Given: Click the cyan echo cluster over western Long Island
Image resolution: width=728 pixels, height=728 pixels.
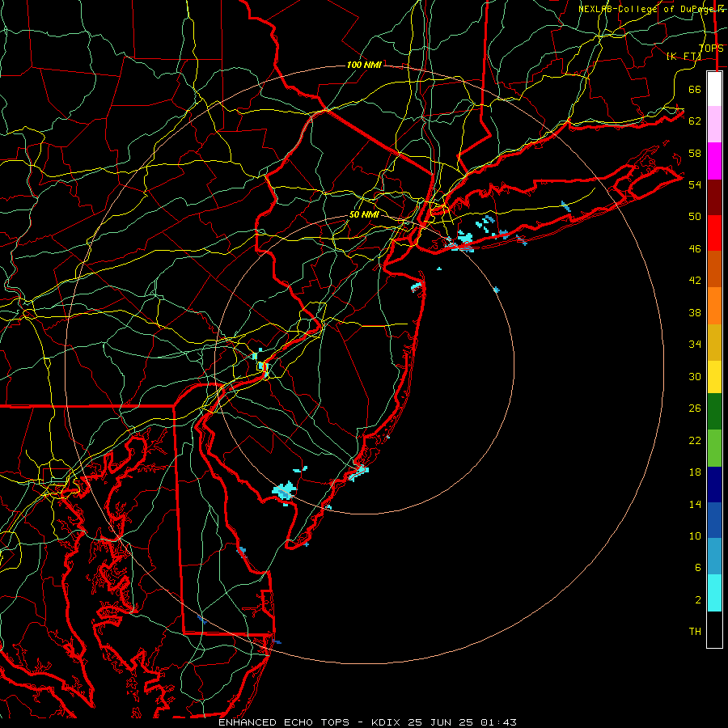Looking at the screenshot, I should pos(463,239).
